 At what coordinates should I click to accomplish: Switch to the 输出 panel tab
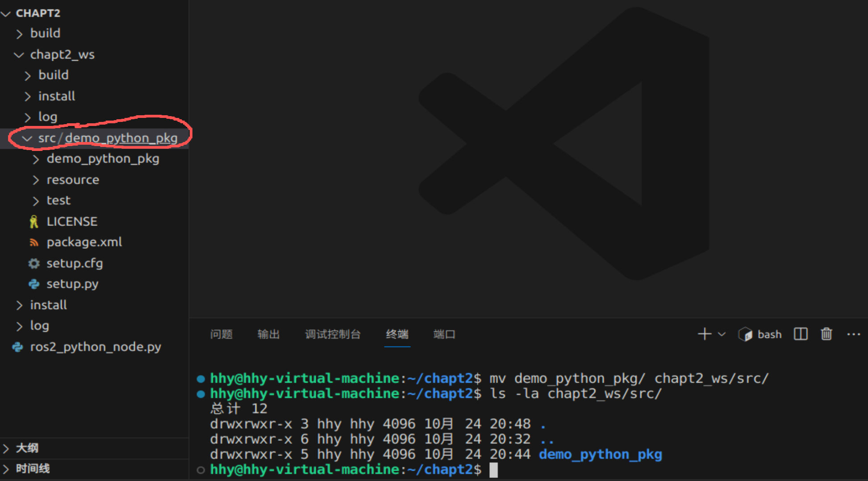[x=269, y=334]
